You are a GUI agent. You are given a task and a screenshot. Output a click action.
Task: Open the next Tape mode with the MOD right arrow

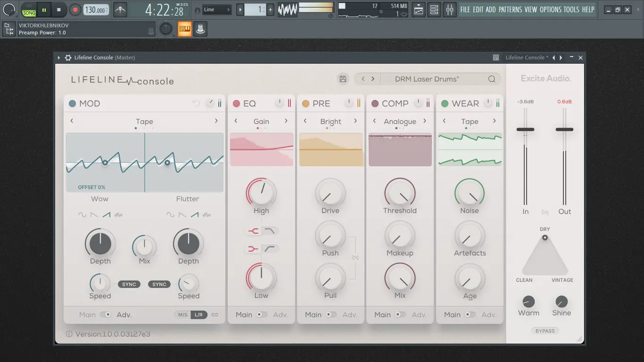(x=216, y=121)
